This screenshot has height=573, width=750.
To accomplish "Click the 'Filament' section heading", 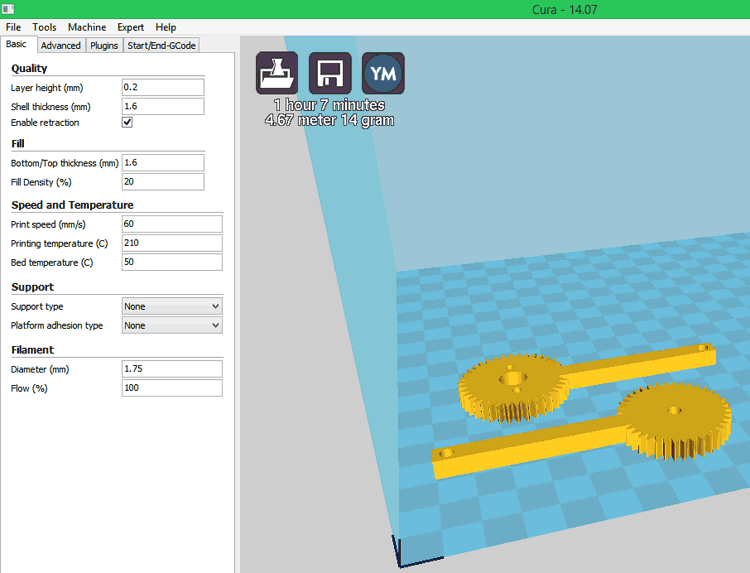I will pyautogui.click(x=33, y=350).
